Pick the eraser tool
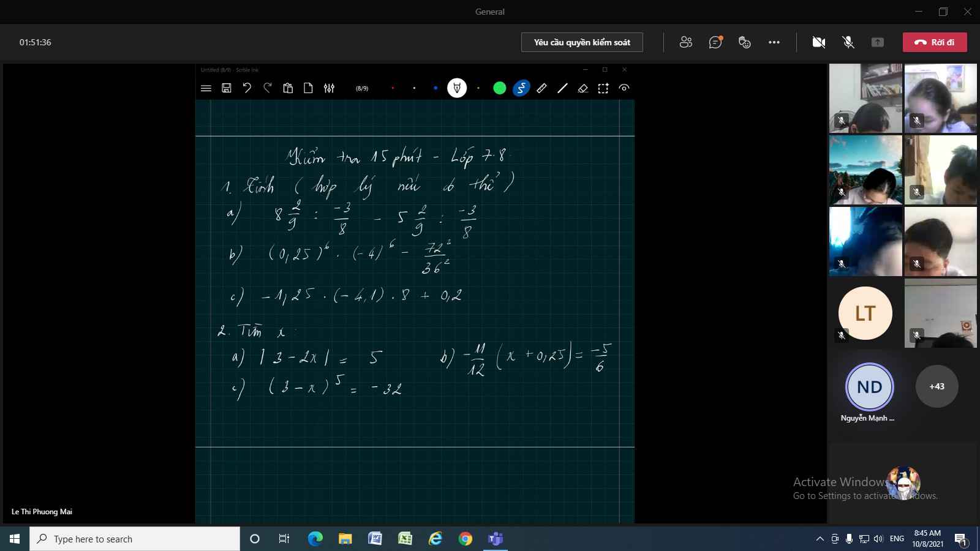 click(582, 88)
